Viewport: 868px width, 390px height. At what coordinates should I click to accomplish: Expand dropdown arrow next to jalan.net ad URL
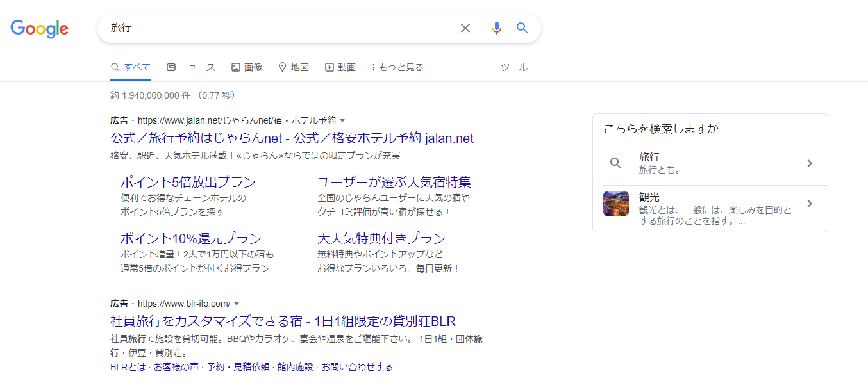(x=342, y=120)
